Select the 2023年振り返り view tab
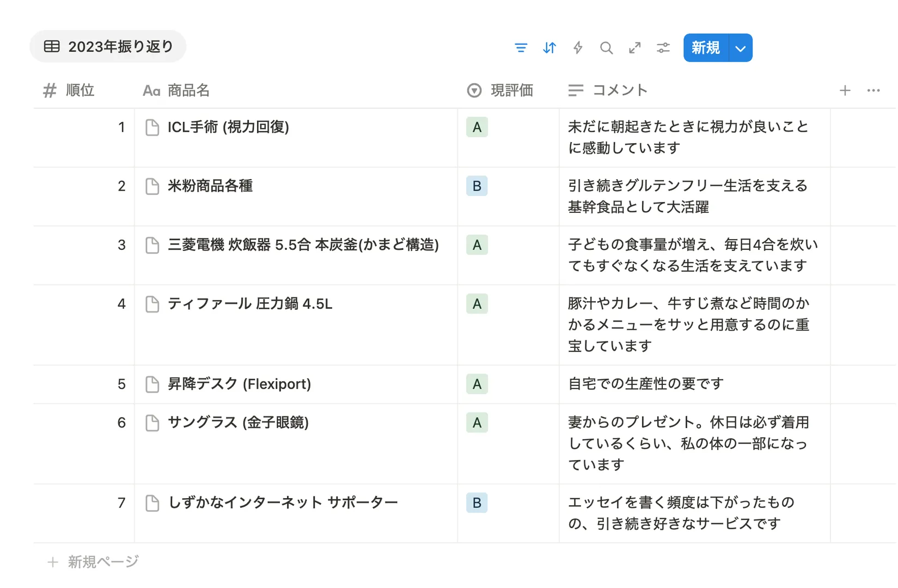This screenshot has height=588, width=898. coord(108,47)
